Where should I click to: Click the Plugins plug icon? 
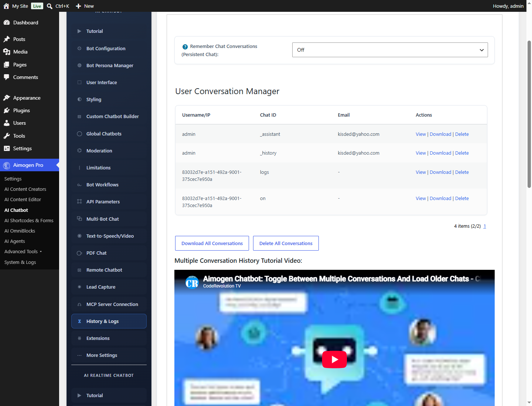7,110
